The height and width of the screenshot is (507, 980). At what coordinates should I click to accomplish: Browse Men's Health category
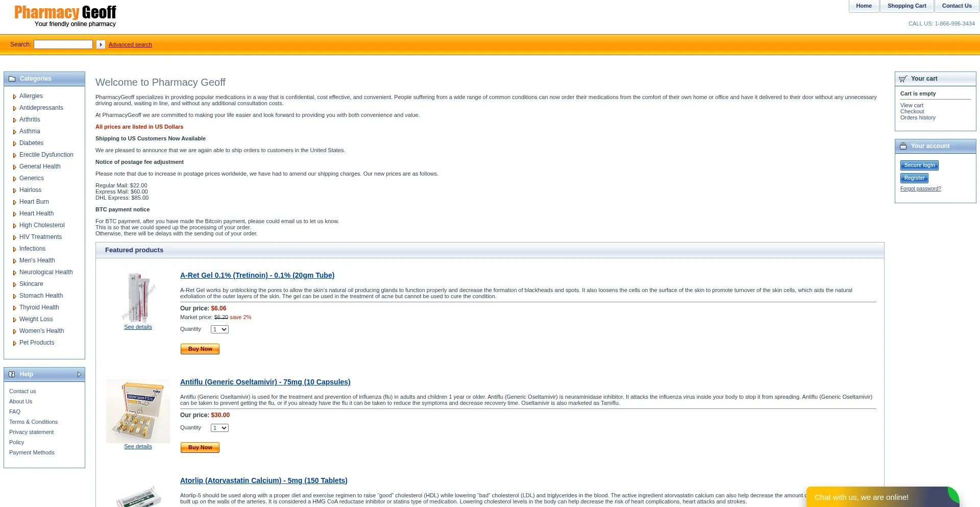point(37,260)
